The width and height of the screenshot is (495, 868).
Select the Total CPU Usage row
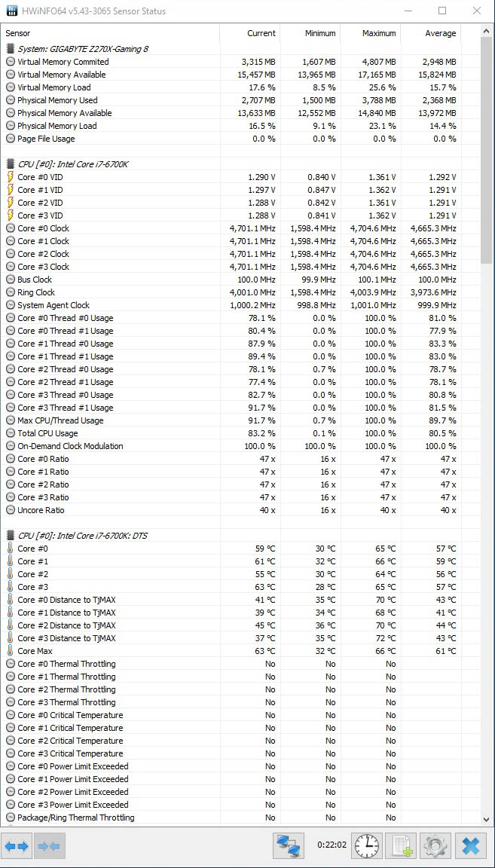[x=239, y=433]
